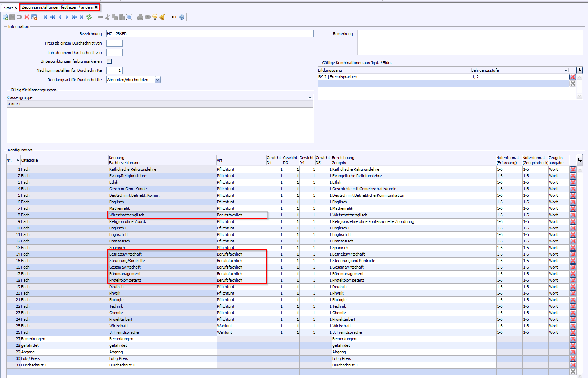This screenshot has width=588, height=378.
Task: Click the light bulb hint icon
Action: [x=155, y=17]
